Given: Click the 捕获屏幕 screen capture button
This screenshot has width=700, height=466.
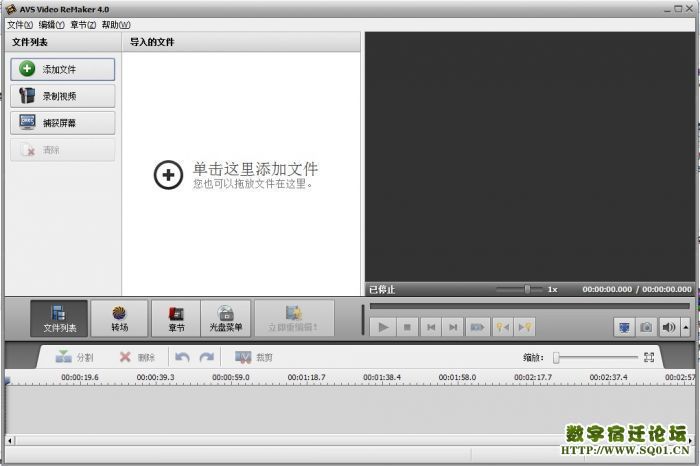Looking at the screenshot, I should click(x=62, y=123).
